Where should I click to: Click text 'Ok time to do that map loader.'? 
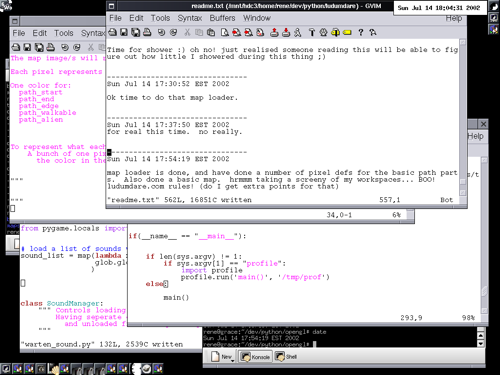172,98
